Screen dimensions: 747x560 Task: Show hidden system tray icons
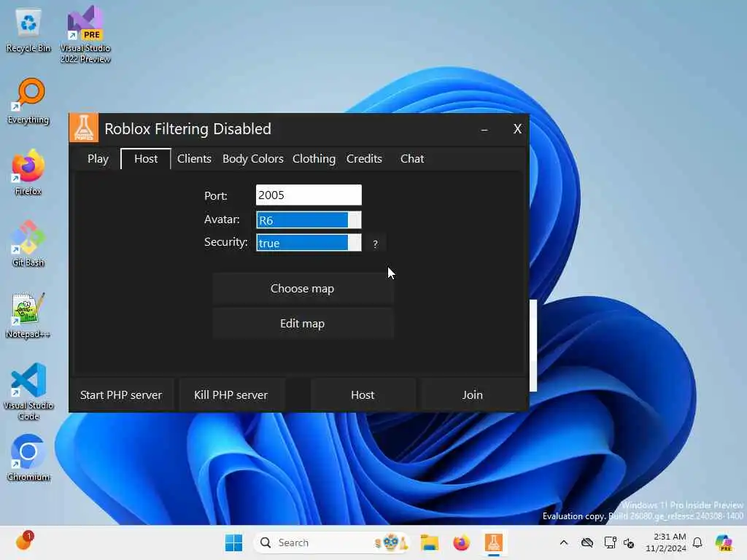564,542
